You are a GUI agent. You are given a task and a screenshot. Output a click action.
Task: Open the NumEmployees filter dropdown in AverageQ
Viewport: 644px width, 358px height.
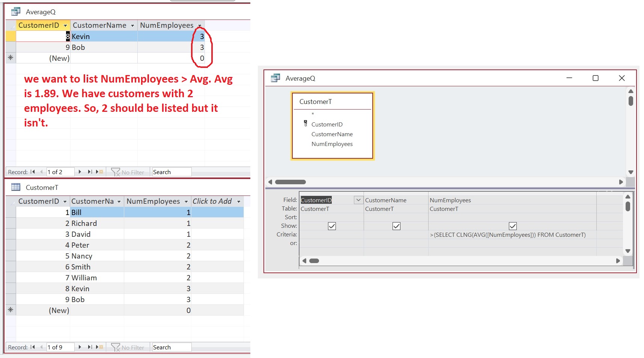(200, 25)
